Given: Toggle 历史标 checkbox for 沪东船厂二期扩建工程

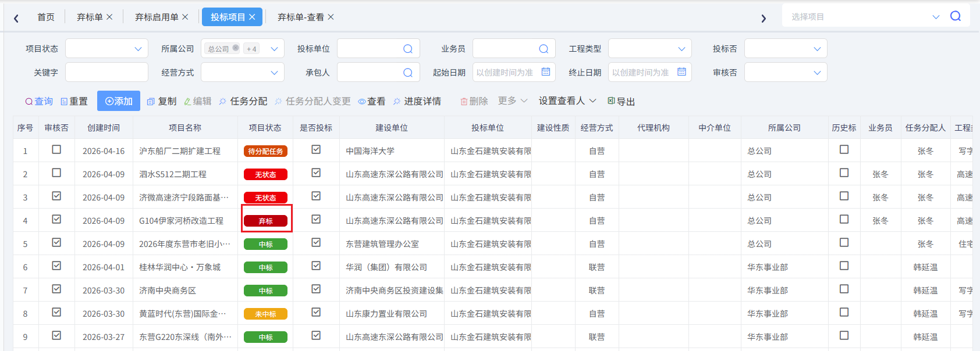Looking at the screenshot, I should [844, 150].
